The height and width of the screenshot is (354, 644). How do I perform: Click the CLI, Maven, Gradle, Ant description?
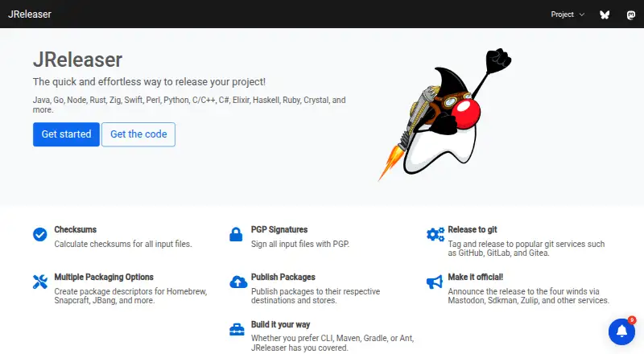click(x=332, y=343)
